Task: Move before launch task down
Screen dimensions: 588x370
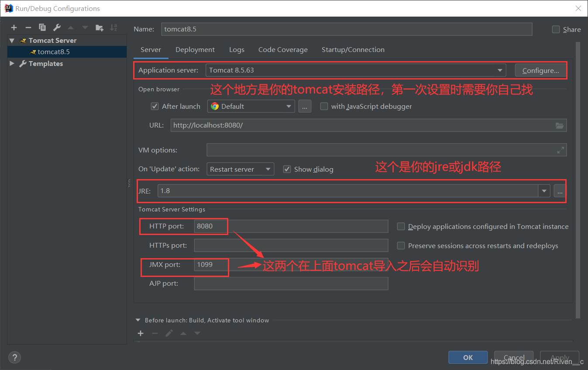Action: [x=197, y=333]
